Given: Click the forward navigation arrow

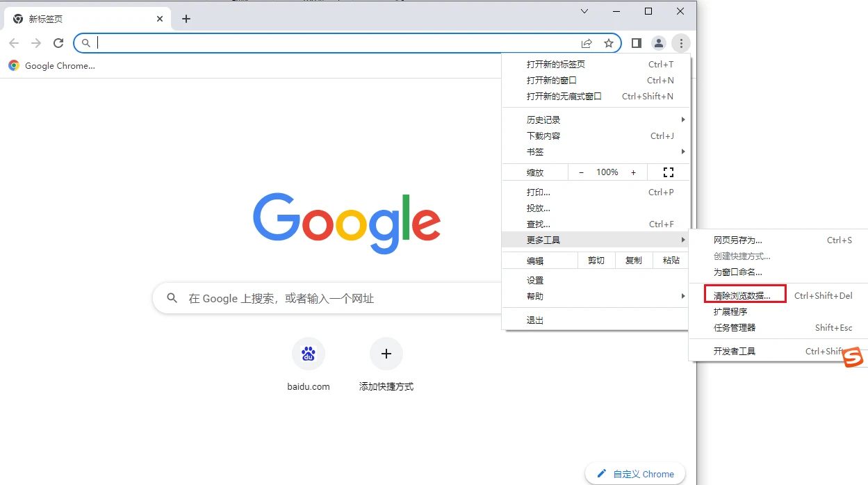Looking at the screenshot, I should [36, 43].
